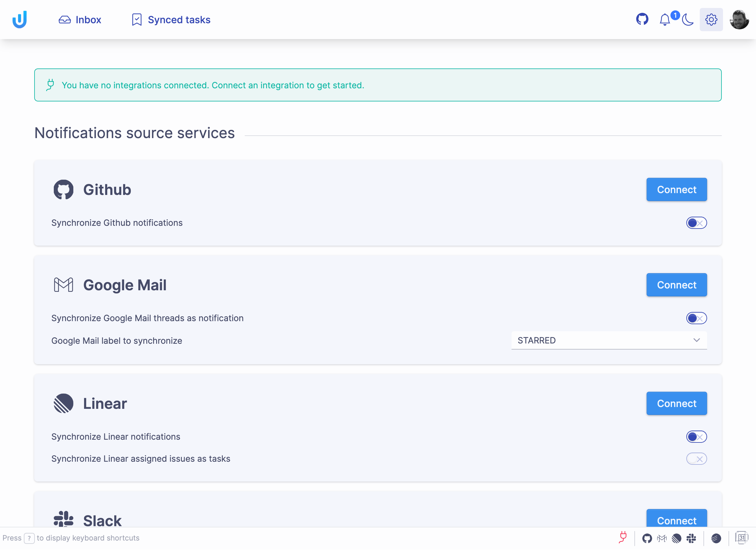Go to the Inbox tab
Image resolution: width=756 pixels, height=550 pixels.
click(80, 20)
